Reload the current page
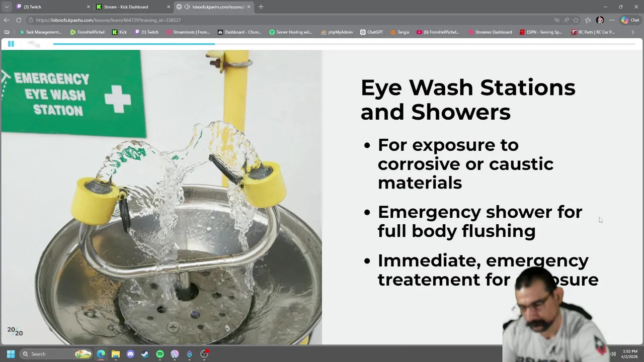The image size is (644, 362). [19, 20]
